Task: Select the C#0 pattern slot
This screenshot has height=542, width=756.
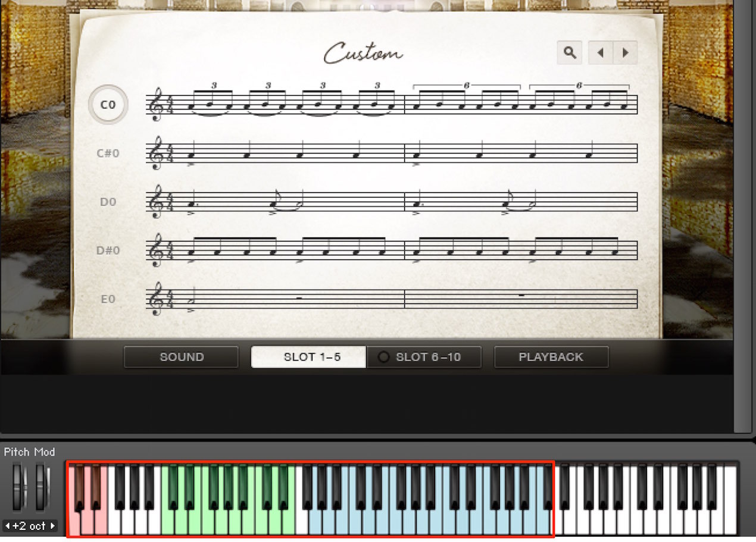Action: click(108, 153)
